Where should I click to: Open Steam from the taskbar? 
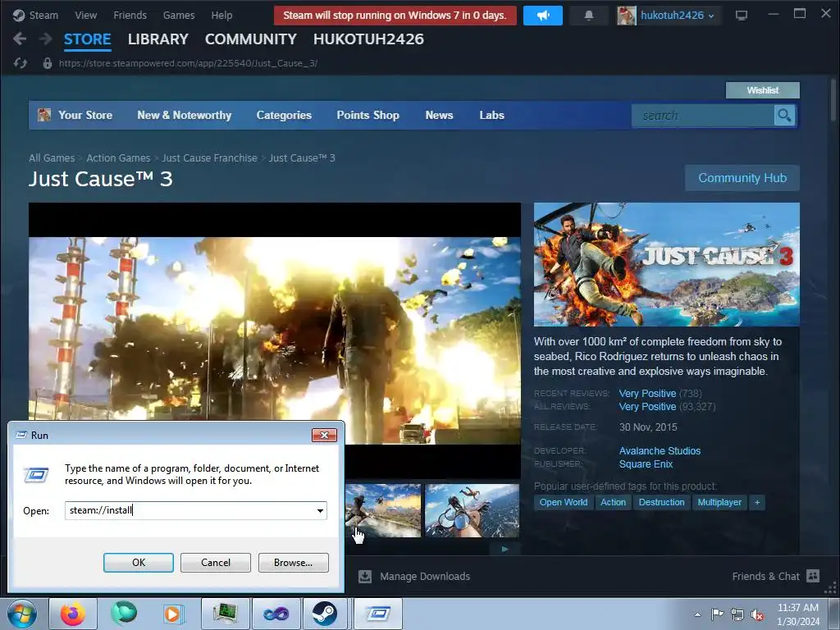coord(324,614)
